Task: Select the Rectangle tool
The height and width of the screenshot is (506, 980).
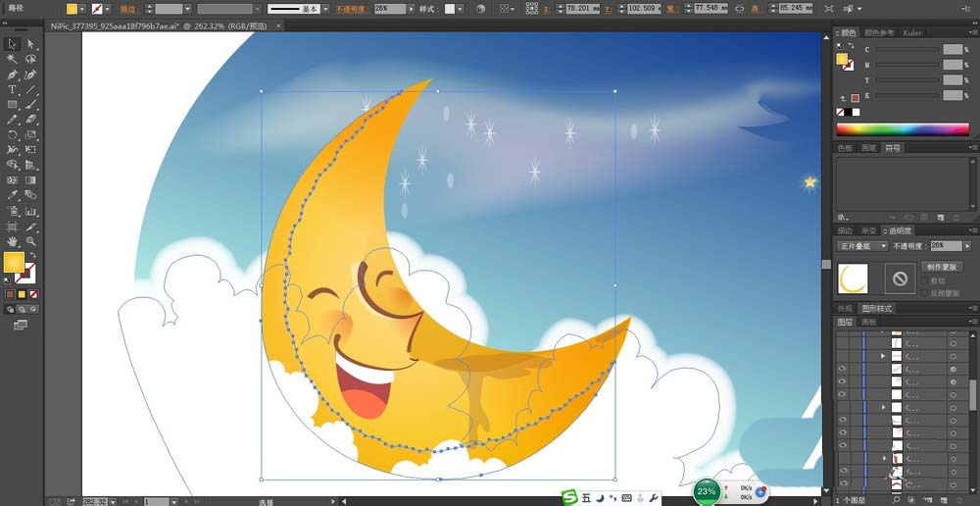Action: [12, 105]
